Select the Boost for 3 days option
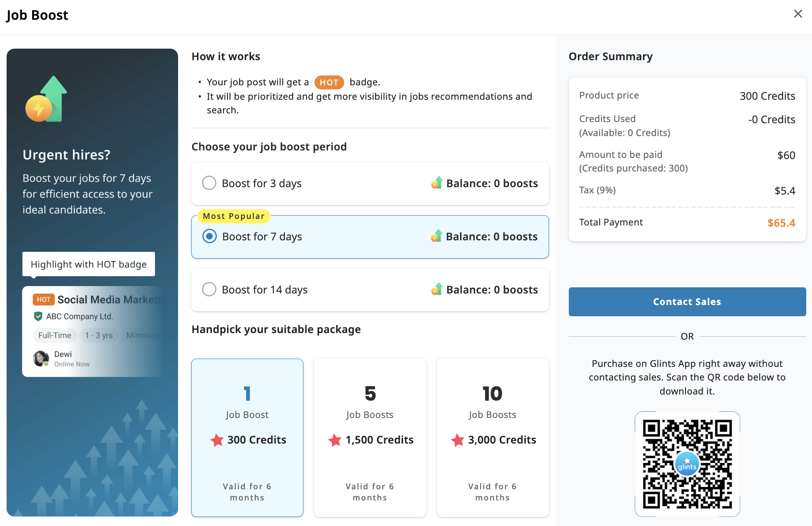 209,183
